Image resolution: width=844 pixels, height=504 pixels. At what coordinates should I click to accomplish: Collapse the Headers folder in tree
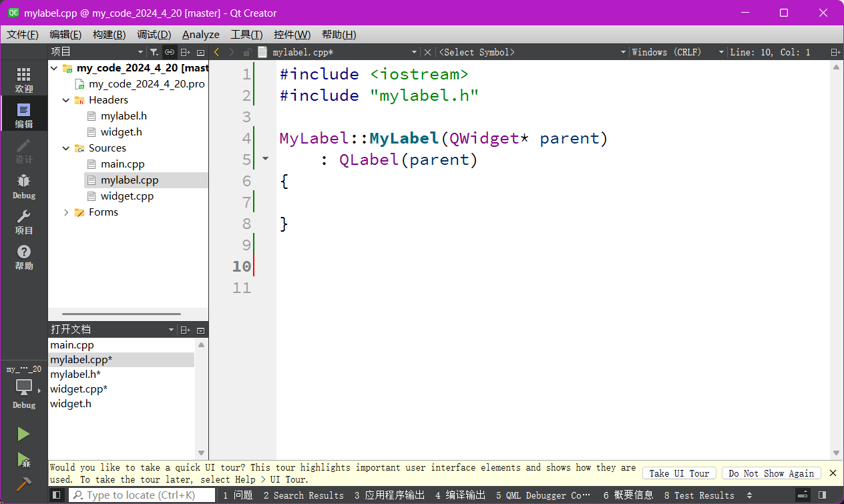66,100
